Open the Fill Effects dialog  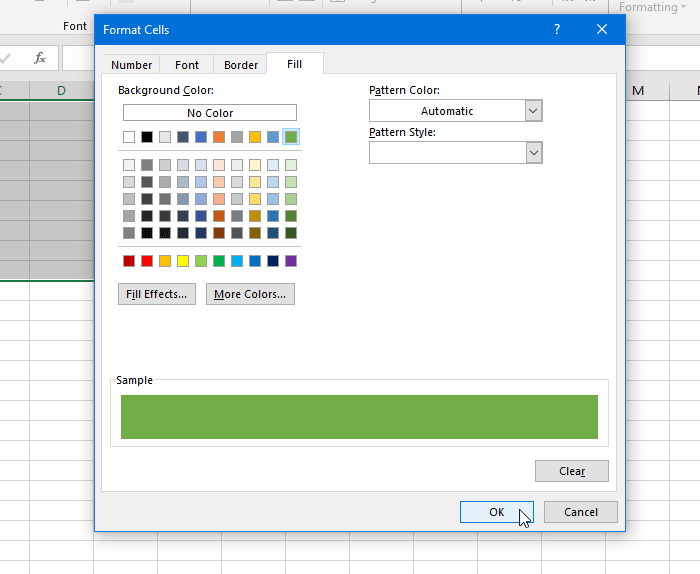coord(157,294)
